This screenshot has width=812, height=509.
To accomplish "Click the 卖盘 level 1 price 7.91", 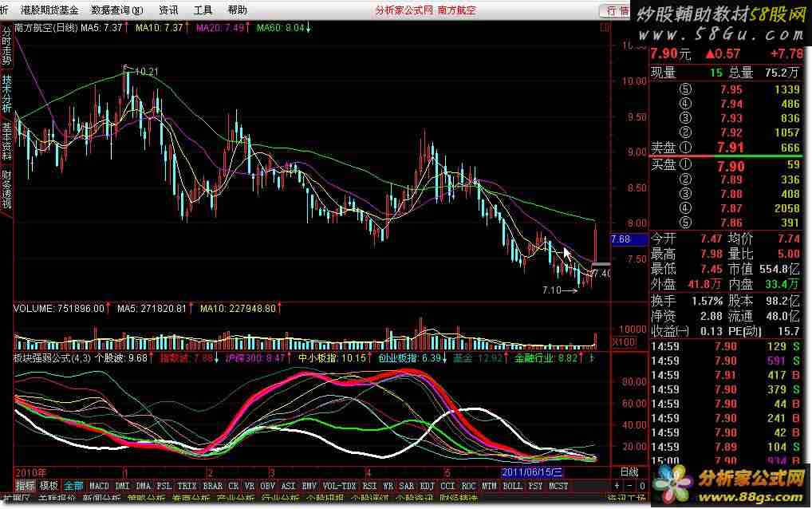I will click(x=730, y=148).
